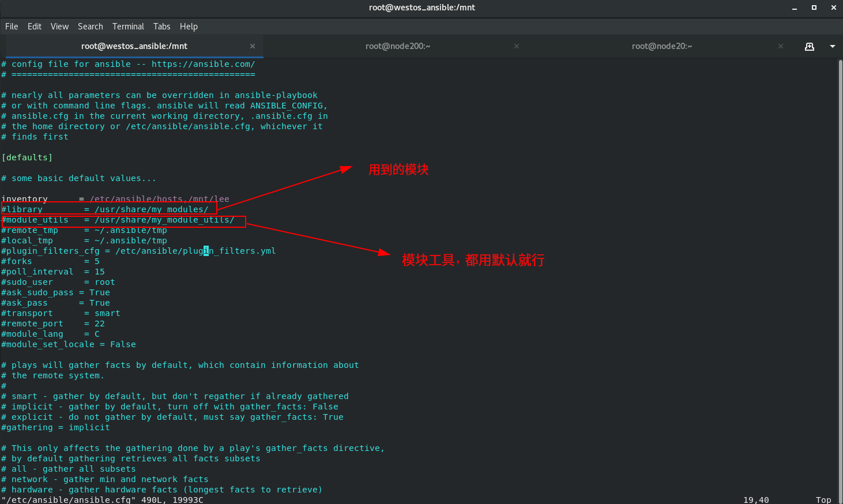Click the #sudo_user = root line
Image resolution: width=843 pixels, height=504 pixels.
pos(58,282)
